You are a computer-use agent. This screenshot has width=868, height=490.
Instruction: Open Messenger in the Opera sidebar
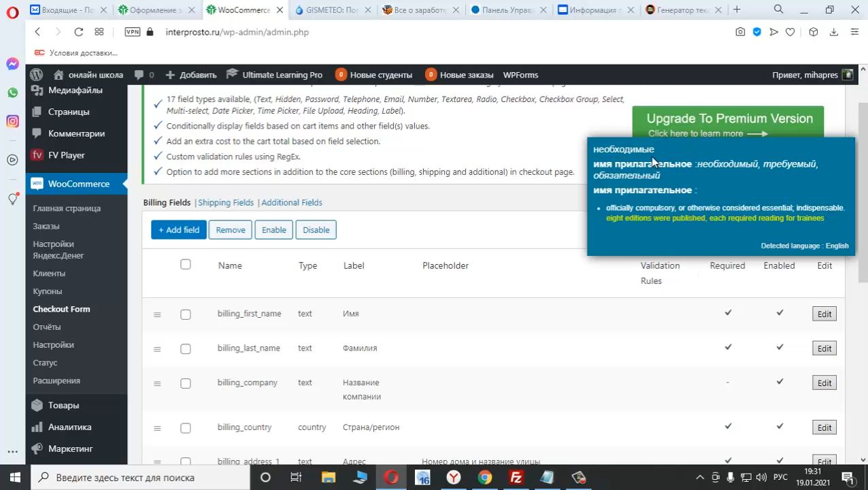tap(12, 64)
